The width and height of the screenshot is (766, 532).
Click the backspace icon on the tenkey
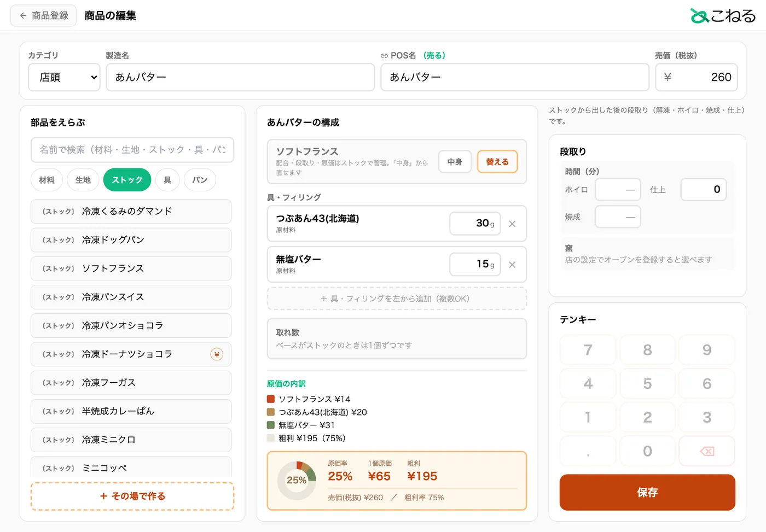tap(707, 451)
